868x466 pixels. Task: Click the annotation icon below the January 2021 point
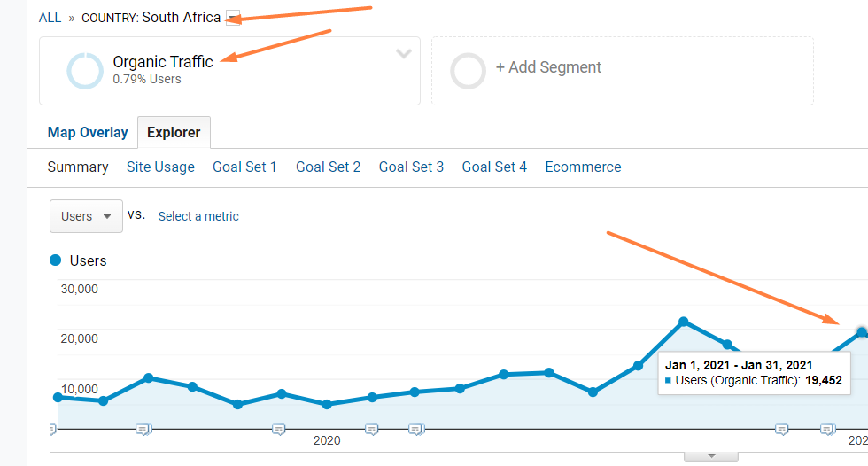tap(827, 429)
